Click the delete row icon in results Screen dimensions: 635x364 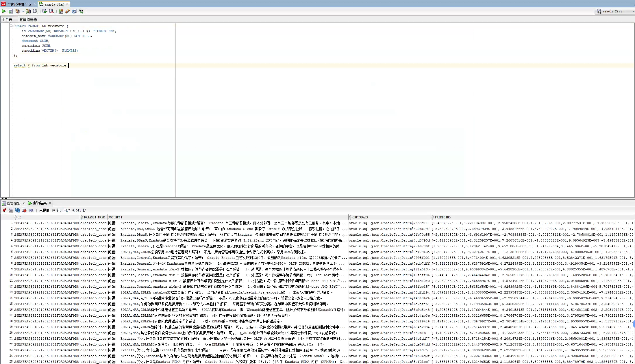pos(24,210)
